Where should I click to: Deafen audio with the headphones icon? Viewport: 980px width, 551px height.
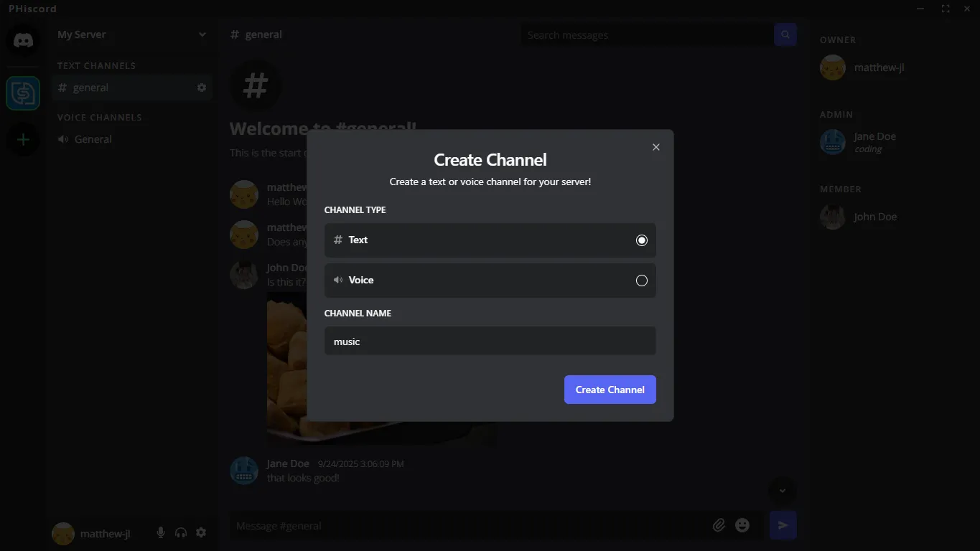(x=181, y=532)
